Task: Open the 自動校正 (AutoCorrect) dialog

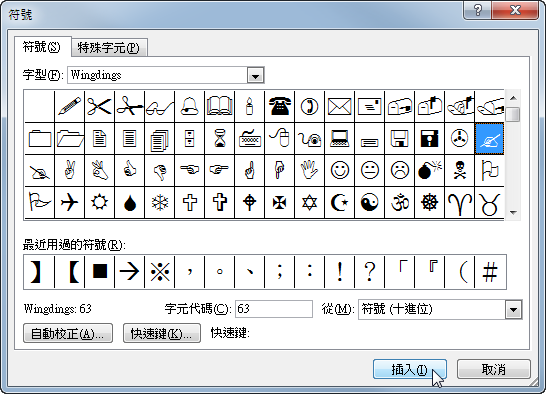Action: [68, 333]
